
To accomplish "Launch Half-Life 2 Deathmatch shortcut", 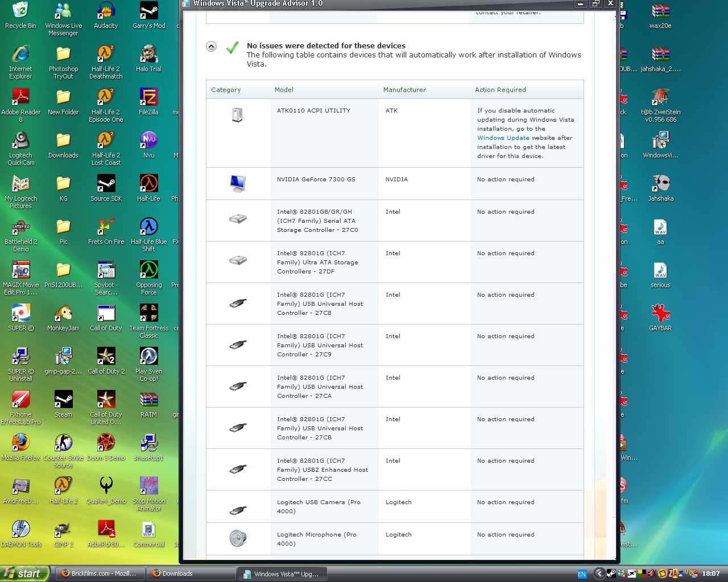I will 106,63.
